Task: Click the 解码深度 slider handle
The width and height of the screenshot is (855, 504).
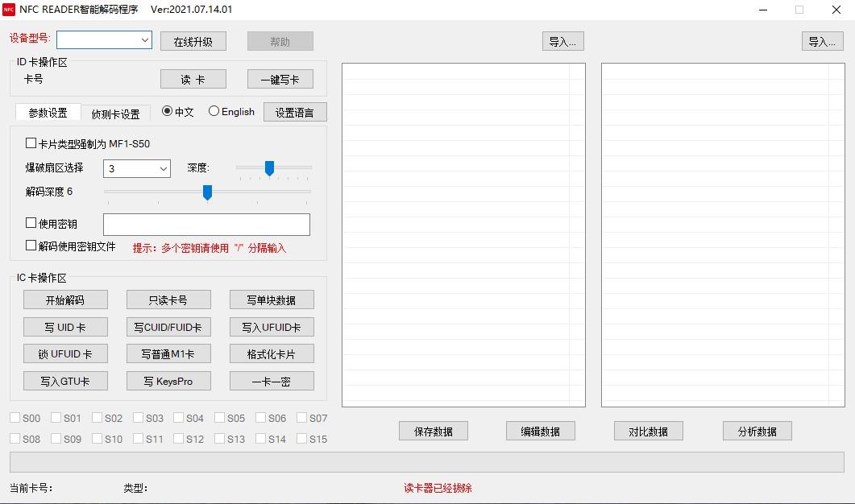Action: pyautogui.click(x=207, y=192)
